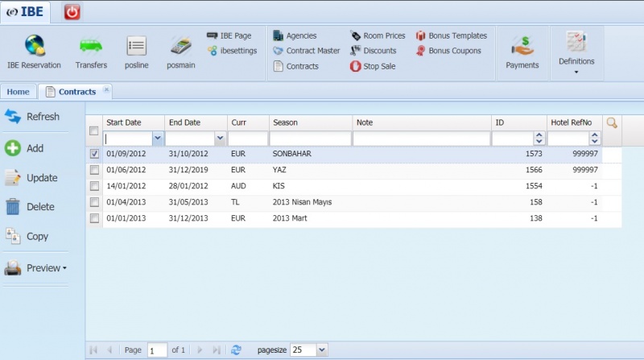Screen dimensions: 644x360
Task: Open the IBE Reservation globe icon
Action: [35, 45]
